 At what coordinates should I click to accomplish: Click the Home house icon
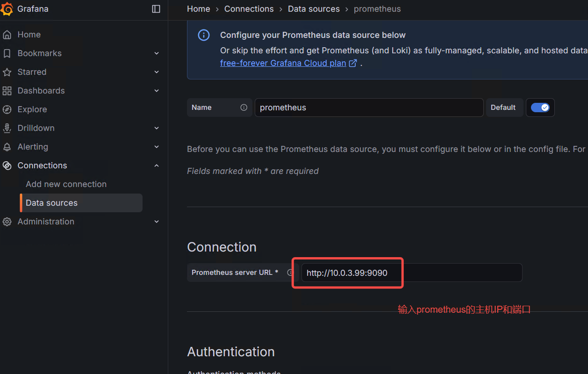pyautogui.click(x=7, y=35)
